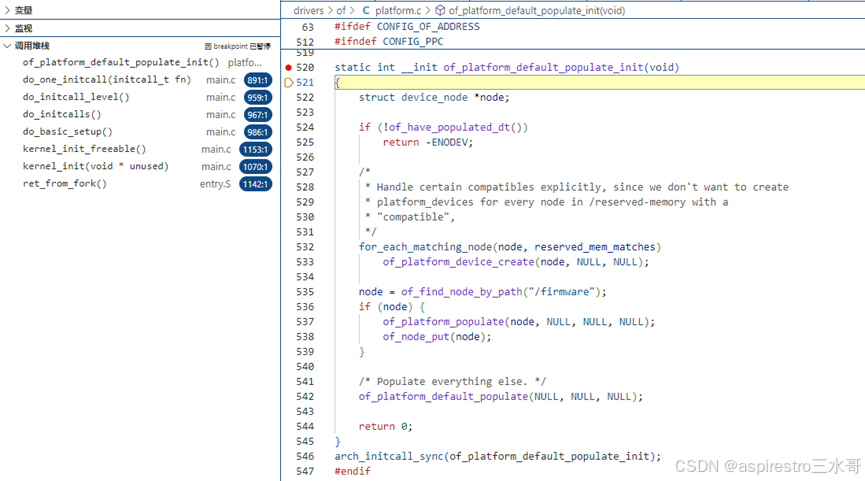This screenshot has height=481, width=865.
Task: Select kernel_init_freeable() stack frame
Action: coord(140,149)
